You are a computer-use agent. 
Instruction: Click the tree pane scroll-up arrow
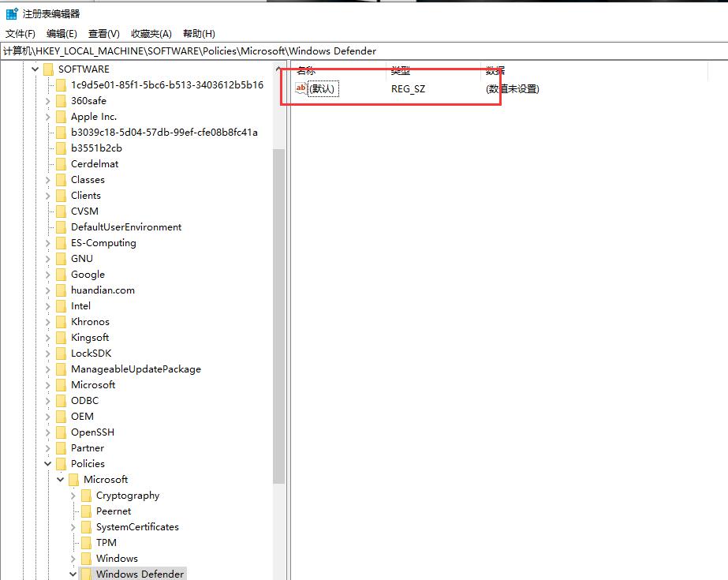pos(279,69)
